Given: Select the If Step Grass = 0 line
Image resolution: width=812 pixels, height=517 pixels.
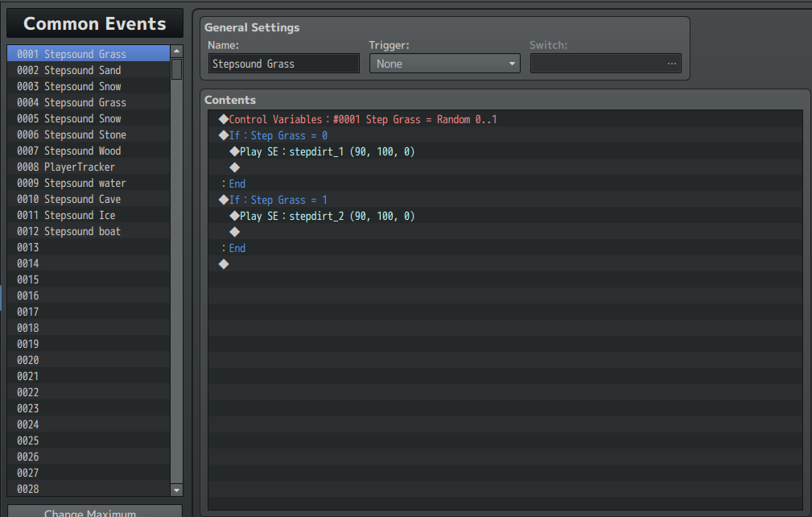Looking at the screenshot, I should (278, 135).
